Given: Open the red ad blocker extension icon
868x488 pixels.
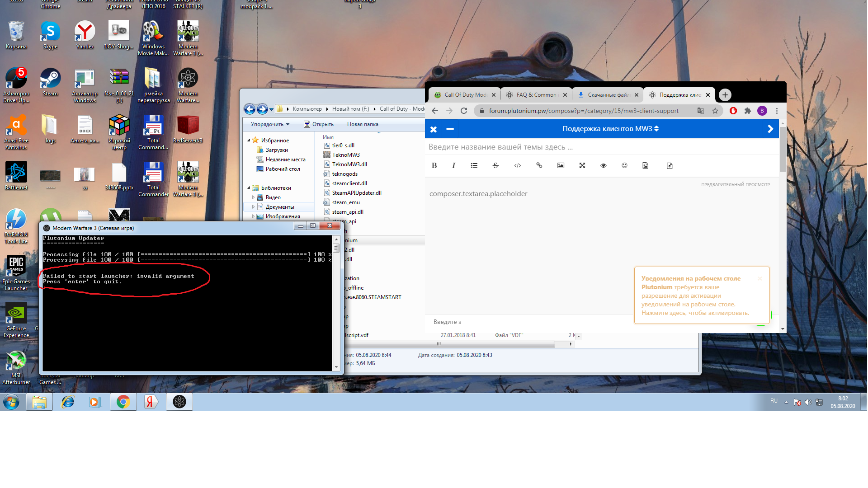Looking at the screenshot, I should pyautogui.click(x=733, y=111).
